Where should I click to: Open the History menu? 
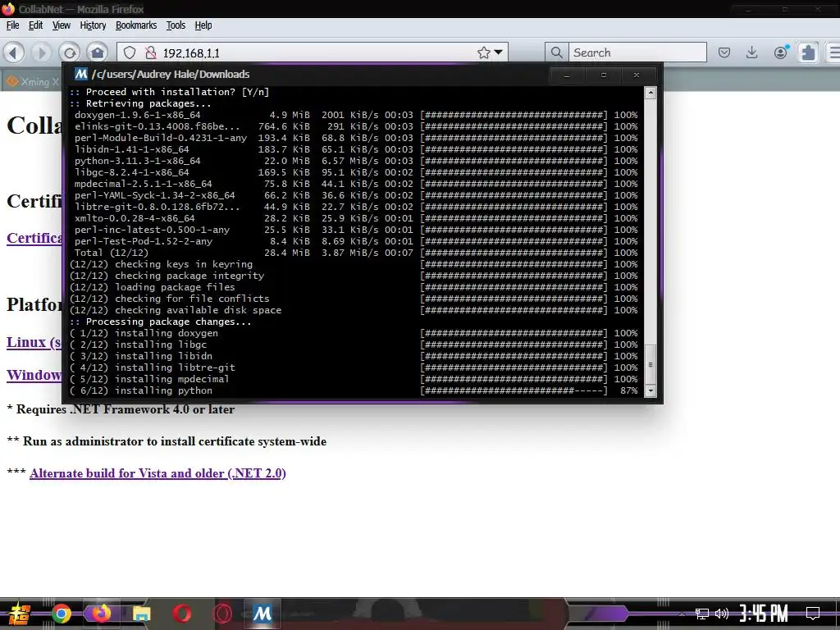(93, 25)
